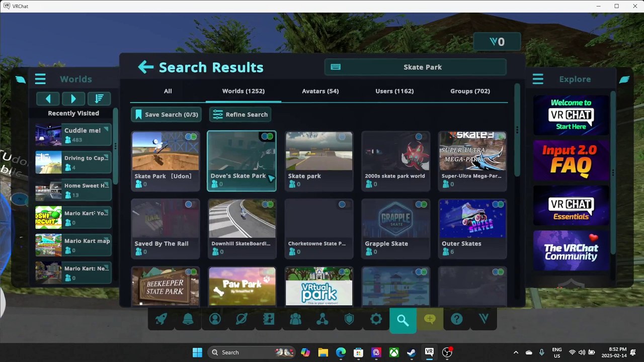The height and width of the screenshot is (362, 644).
Task: Click the Save Search (0/3) button
Action: [x=166, y=115]
